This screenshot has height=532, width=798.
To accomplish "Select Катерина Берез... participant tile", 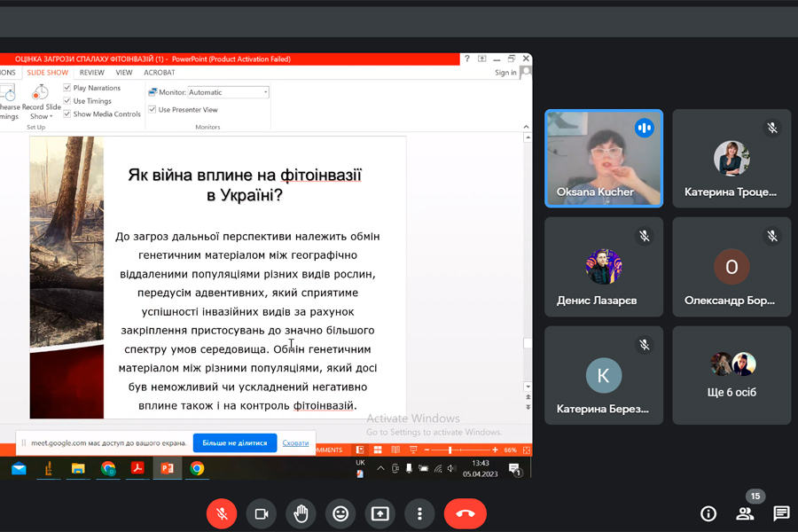I will (604, 376).
